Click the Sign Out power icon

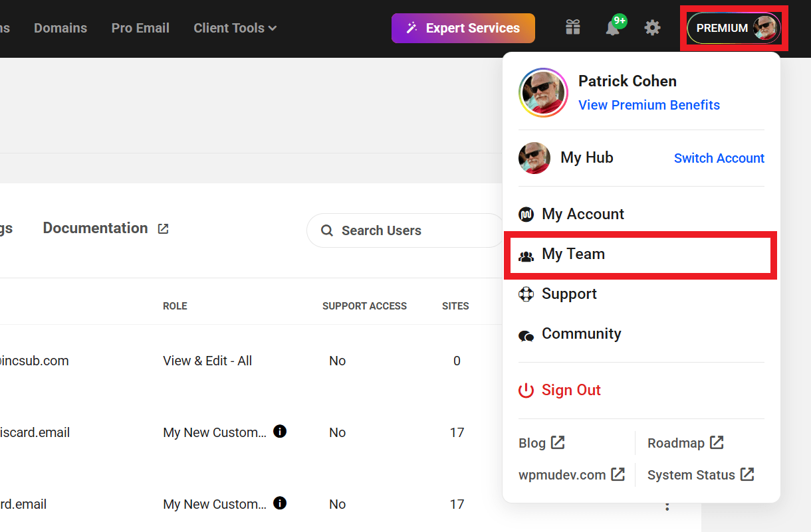click(526, 391)
